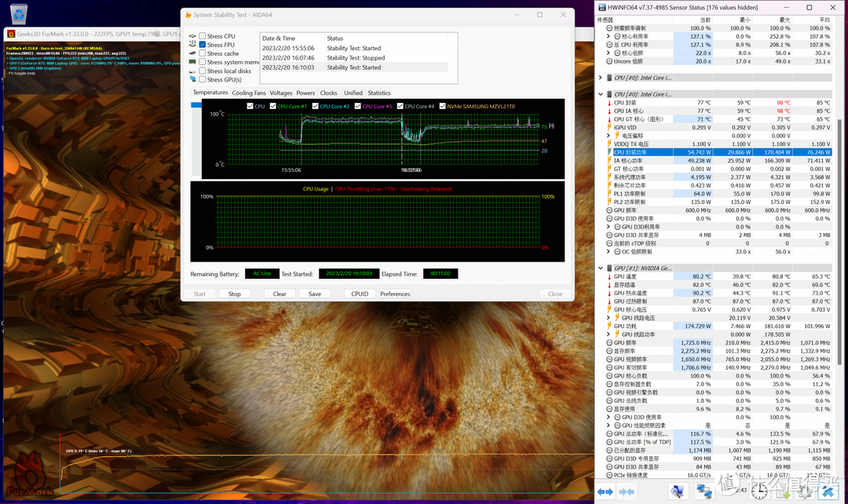This screenshot has height=504, width=848.
Task: Click the lightning icon of GPU 功耗 row
Action: [x=609, y=326]
